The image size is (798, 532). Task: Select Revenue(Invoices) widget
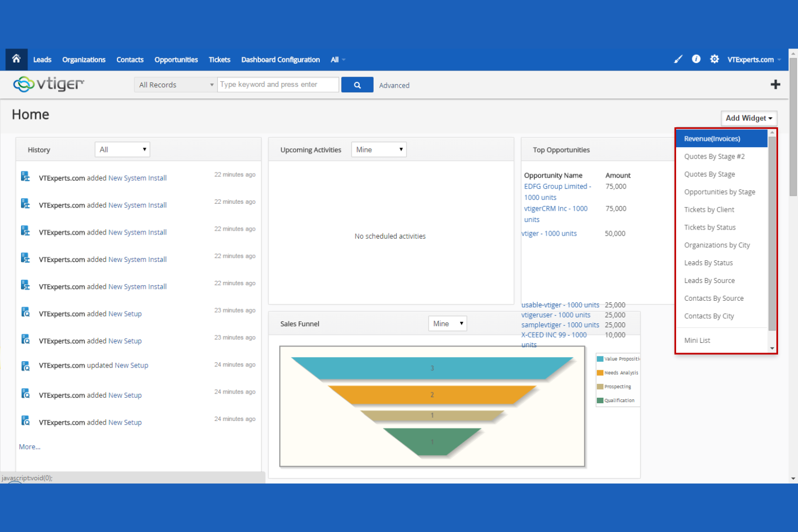click(721, 139)
